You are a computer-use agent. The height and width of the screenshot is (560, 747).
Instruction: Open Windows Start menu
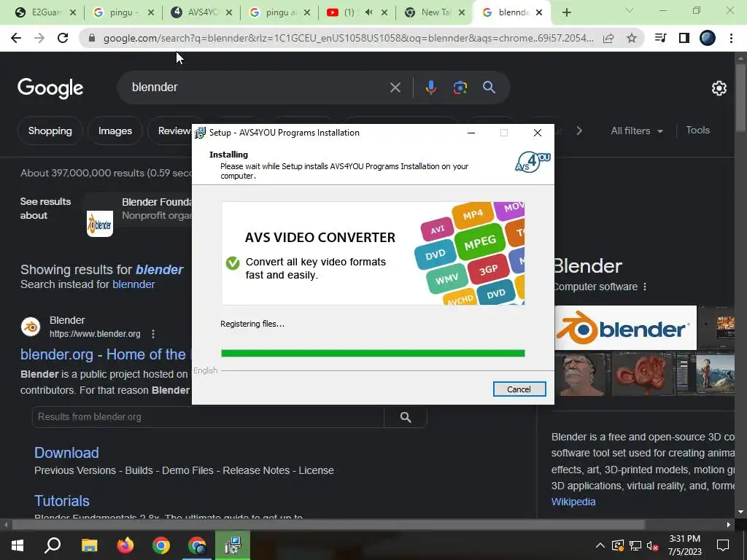click(18, 545)
